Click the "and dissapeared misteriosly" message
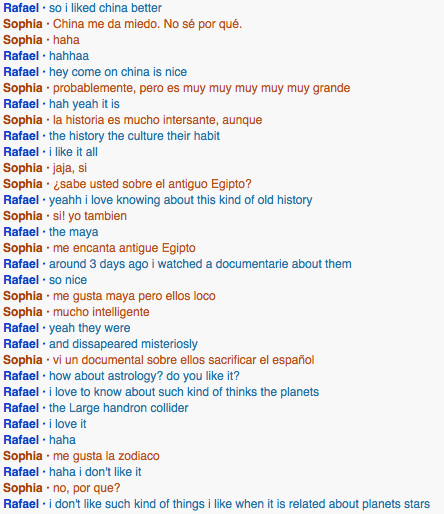The height and width of the screenshot is (514, 444). [123, 344]
